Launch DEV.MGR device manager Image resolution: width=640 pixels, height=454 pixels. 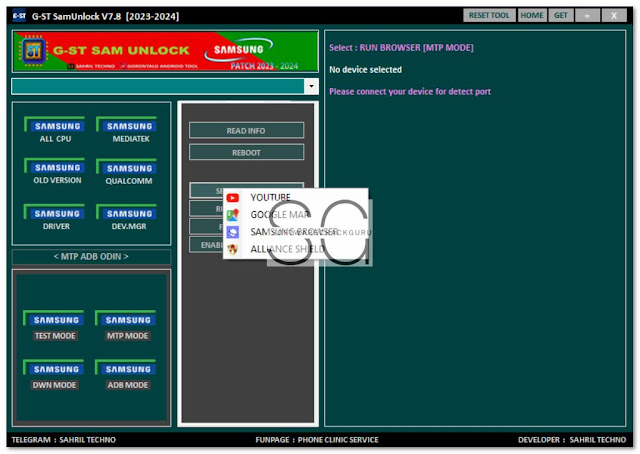click(127, 218)
